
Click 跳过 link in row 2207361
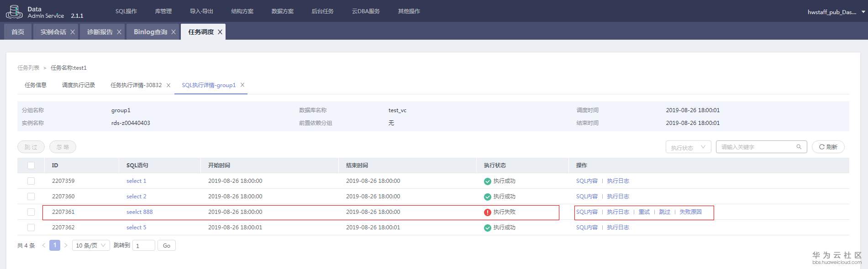[x=665, y=212]
